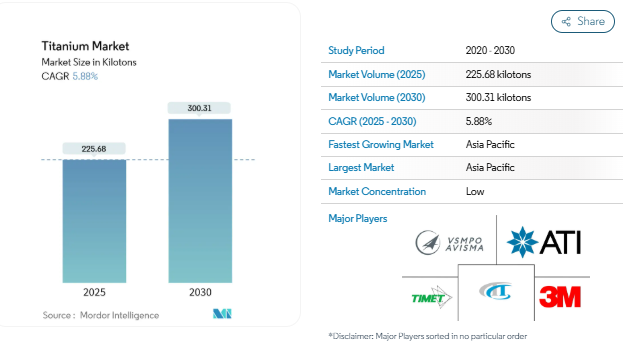
Task: Click the ATI company logo
Action: click(544, 242)
